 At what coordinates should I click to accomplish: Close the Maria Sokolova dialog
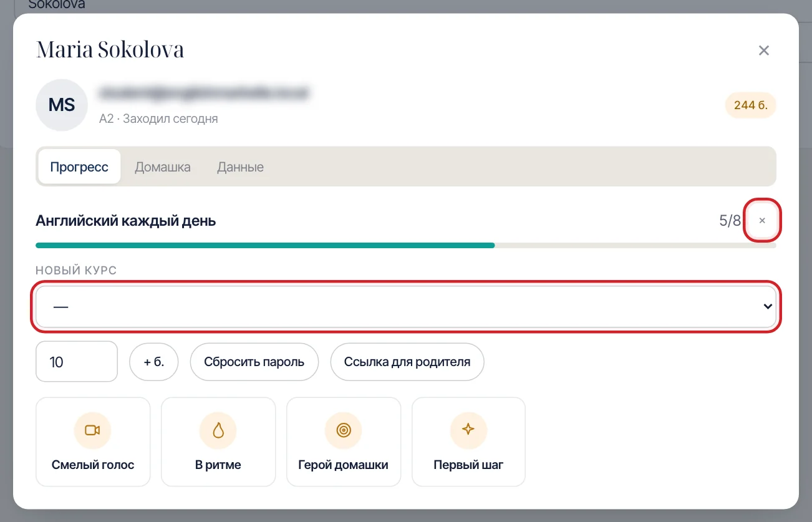click(763, 51)
